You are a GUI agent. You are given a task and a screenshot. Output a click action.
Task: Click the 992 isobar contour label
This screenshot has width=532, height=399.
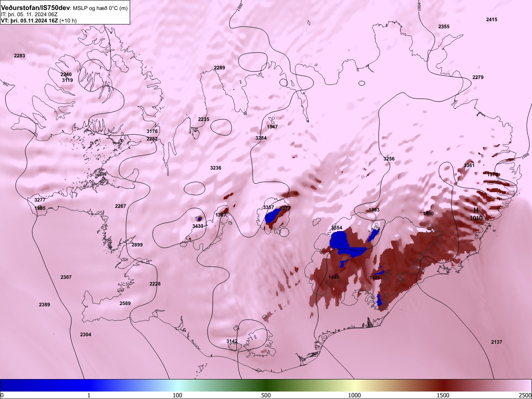(x=5, y=84)
